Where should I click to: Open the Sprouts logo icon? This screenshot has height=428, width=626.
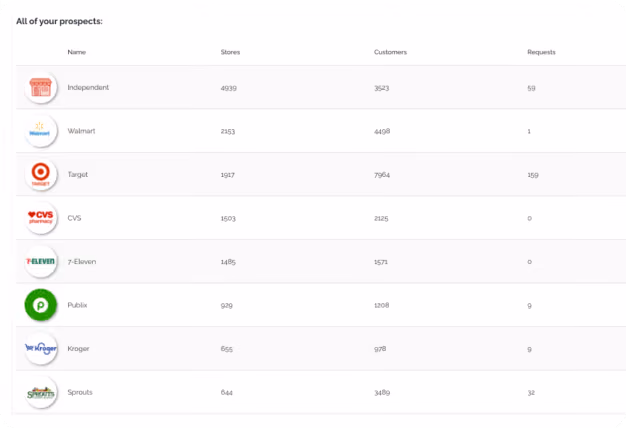pos(41,392)
